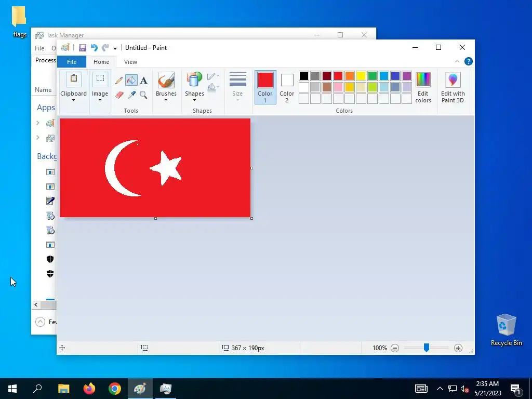
Task: Expand first Apps row in Task Manager
Action: pos(38,123)
